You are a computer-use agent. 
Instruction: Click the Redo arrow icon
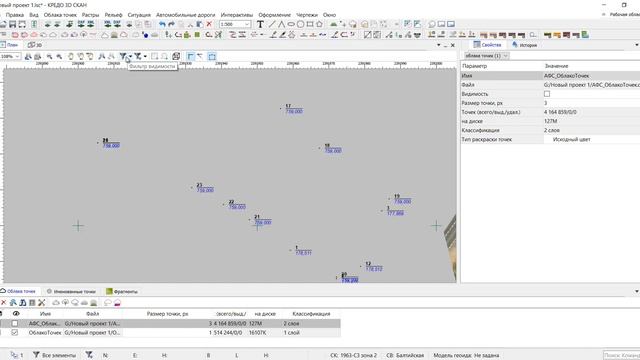pos(171,24)
